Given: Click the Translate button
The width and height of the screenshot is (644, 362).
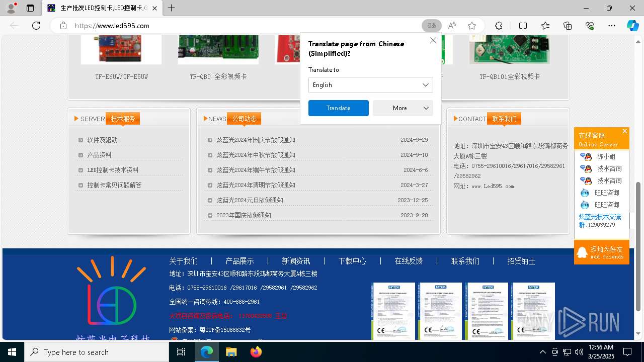Looking at the screenshot, I should coord(338,108).
